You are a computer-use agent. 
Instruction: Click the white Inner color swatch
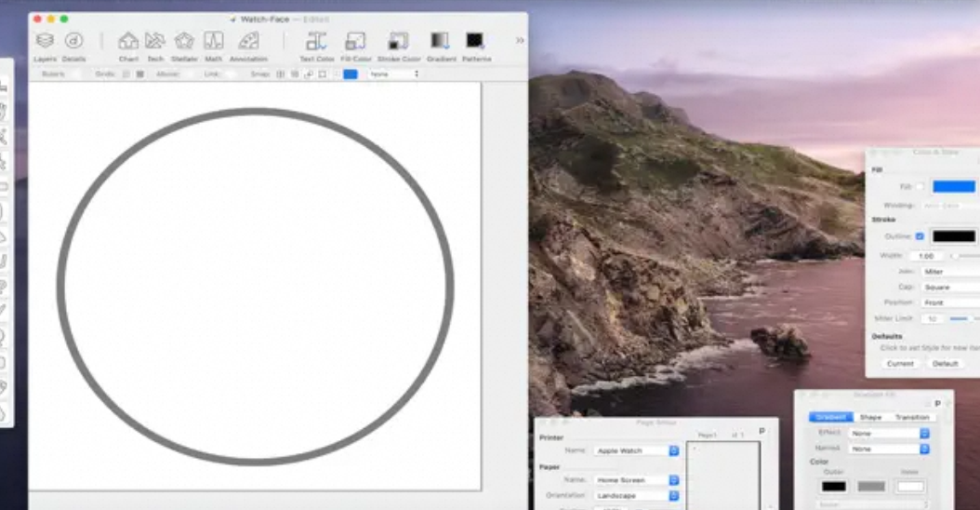[x=910, y=486]
